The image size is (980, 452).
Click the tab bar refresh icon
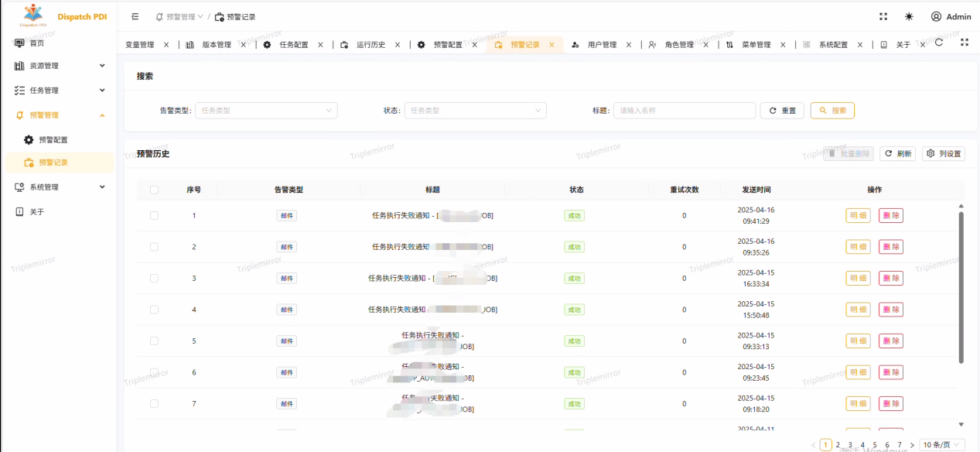click(x=939, y=43)
